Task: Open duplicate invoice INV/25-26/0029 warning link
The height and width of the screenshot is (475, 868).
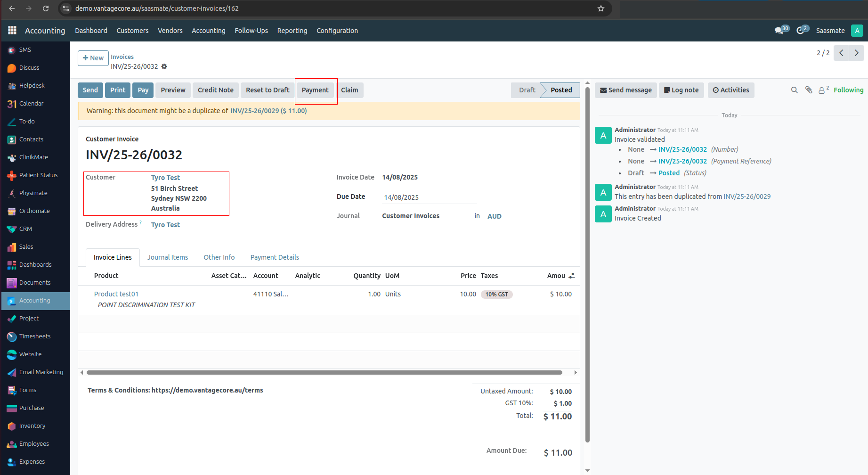Action: (x=268, y=111)
